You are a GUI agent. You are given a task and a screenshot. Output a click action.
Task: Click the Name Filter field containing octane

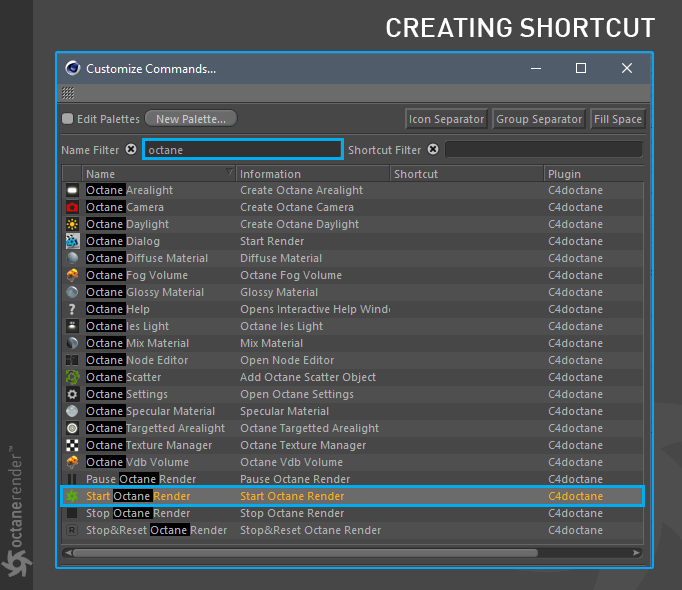243,150
